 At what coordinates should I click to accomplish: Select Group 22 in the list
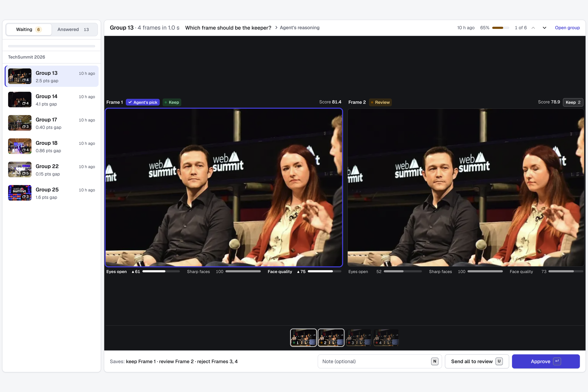(52, 170)
